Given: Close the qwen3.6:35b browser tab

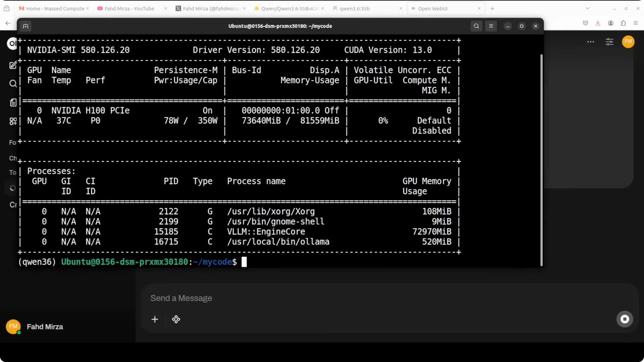Looking at the screenshot, I should [401, 9].
